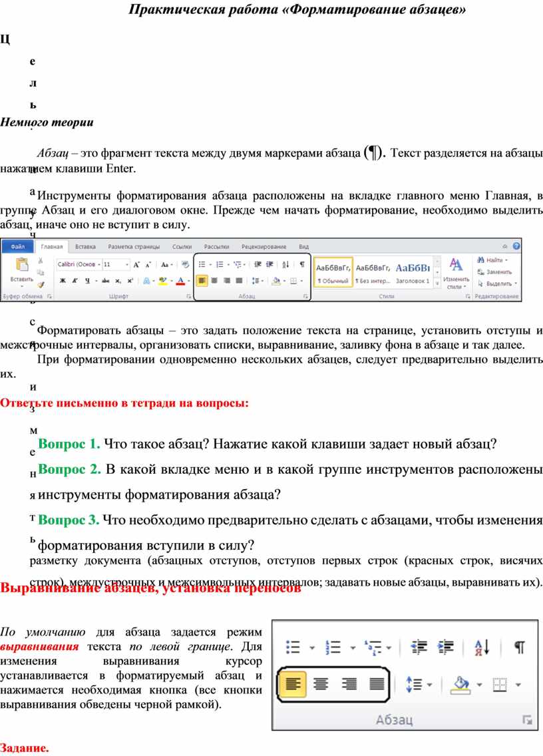
Task: Click numbered list icon in the enlarged Абзац panel
Action: click(333, 647)
